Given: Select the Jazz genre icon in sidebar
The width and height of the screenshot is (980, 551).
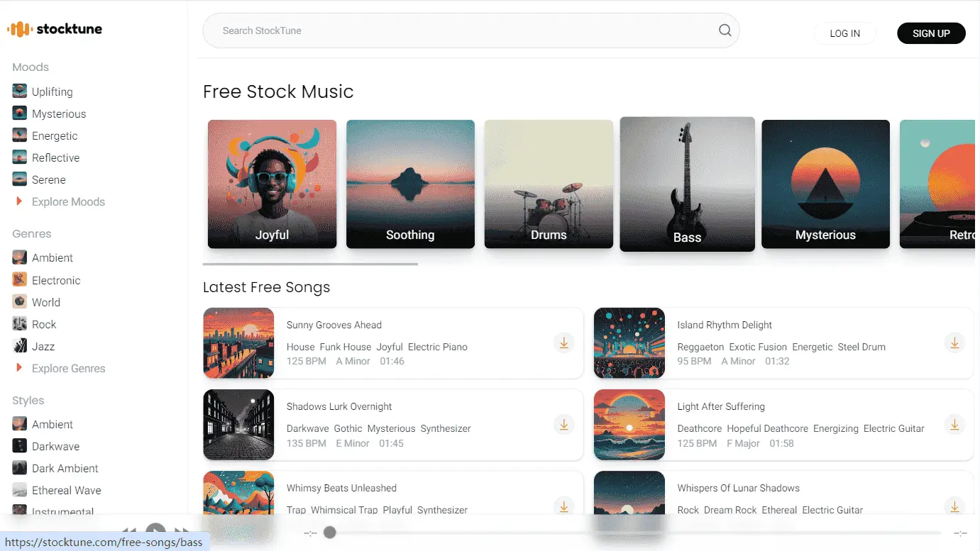Looking at the screenshot, I should click(x=18, y=346).
